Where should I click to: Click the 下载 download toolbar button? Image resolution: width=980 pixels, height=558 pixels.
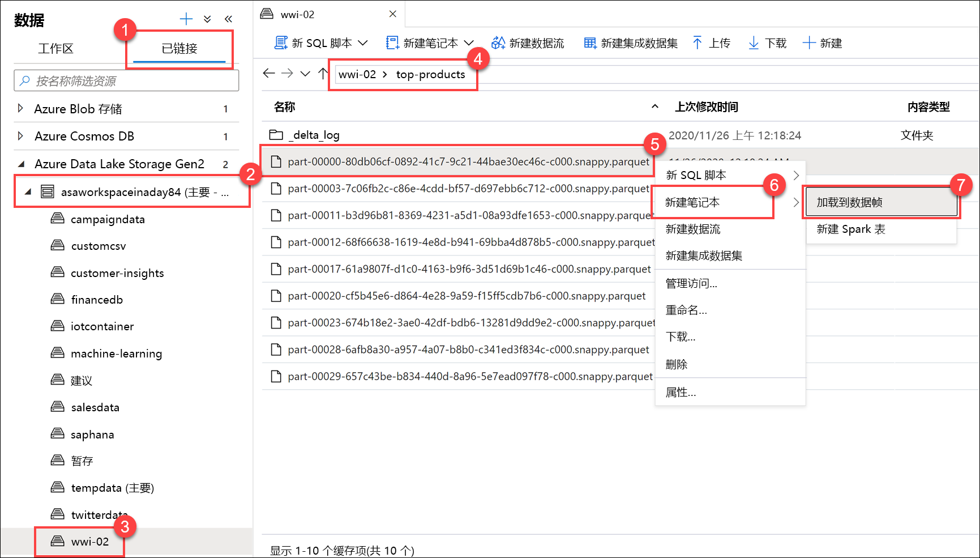[767, 43]
